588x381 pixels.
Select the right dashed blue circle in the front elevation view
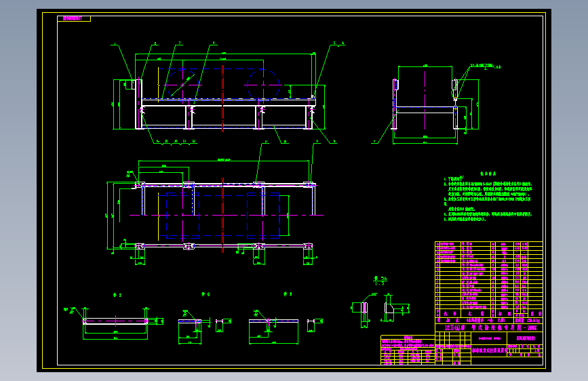[263, 85]
